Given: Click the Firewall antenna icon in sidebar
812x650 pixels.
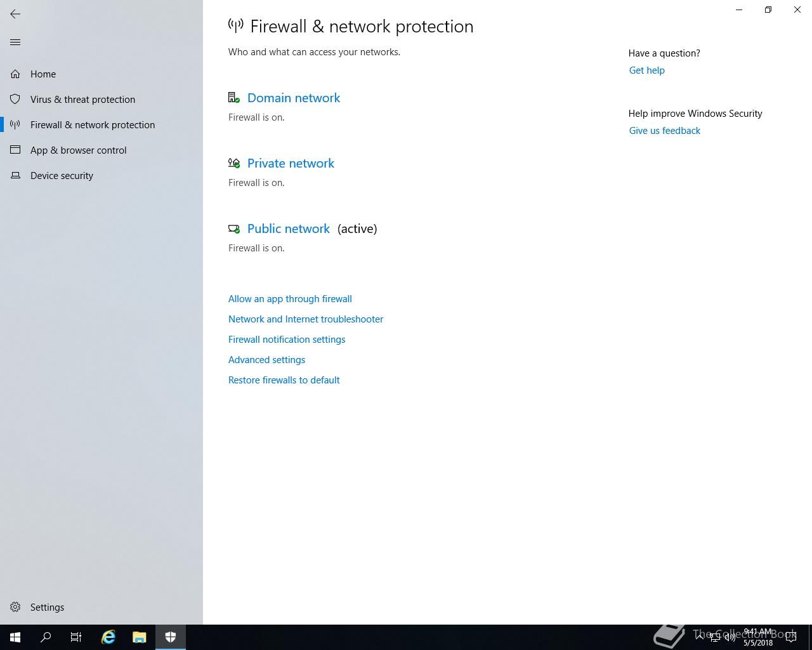Looking at the screenshot, I should point(15,125).
